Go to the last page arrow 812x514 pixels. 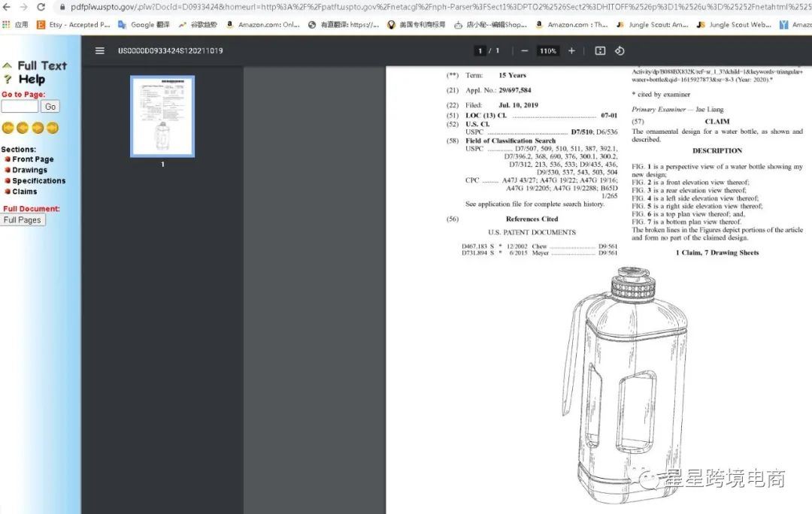click(x=53, y=128)
